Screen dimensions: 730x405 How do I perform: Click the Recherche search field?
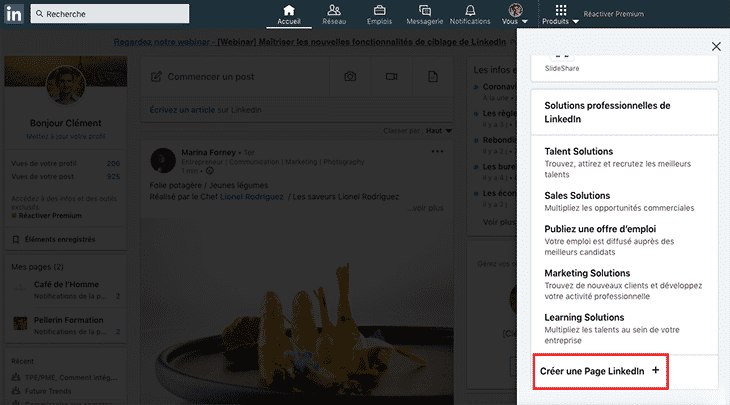110,14
